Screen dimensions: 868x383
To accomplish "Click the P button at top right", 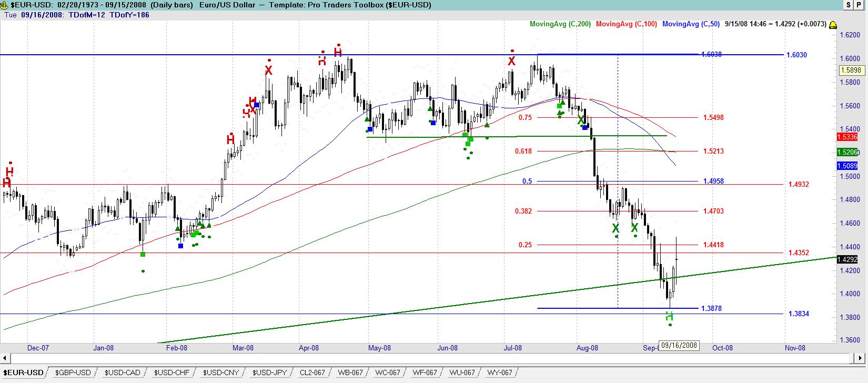I will coord(860,5).
